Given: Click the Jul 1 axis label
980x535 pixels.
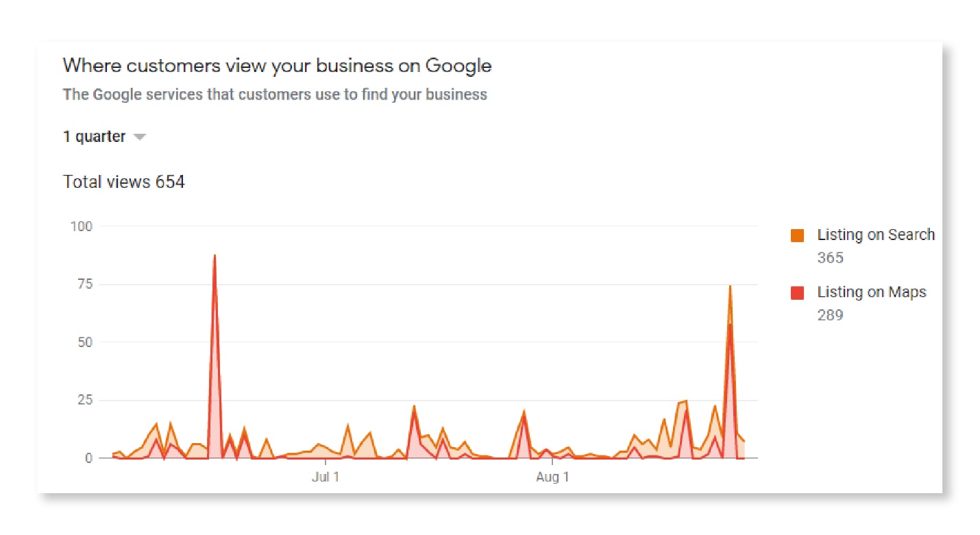Looking at the screenshot, I should coord(324,476).
